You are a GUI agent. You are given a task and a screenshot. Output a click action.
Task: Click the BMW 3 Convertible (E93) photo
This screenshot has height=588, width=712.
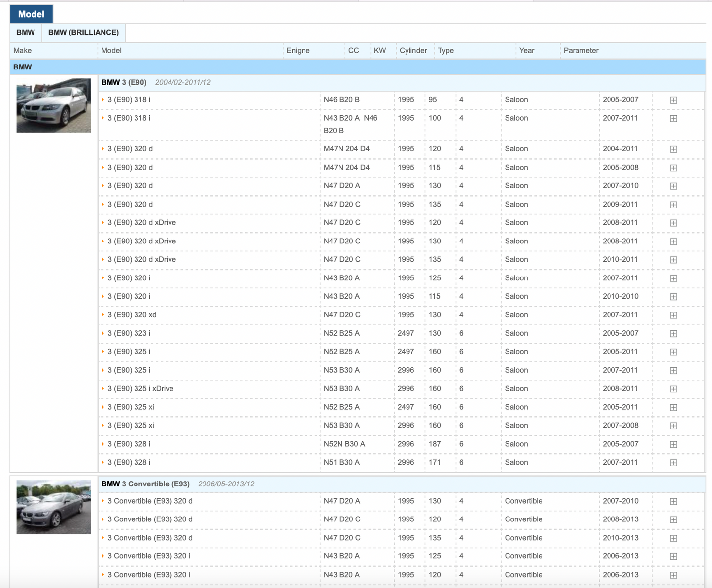[x=54, y=507]
